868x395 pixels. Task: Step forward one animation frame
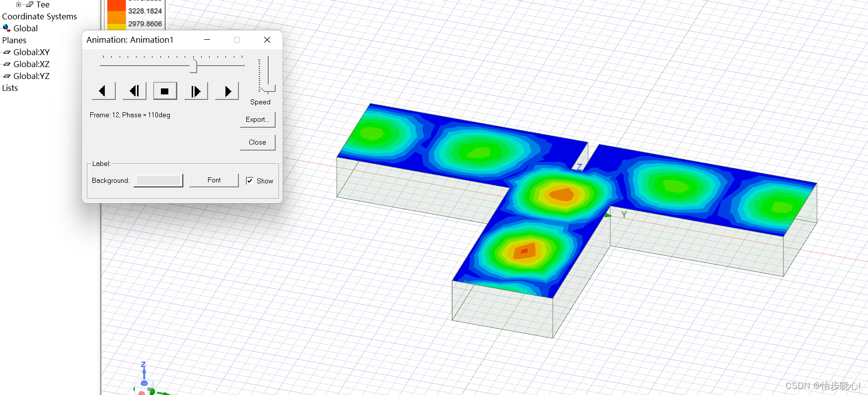coord(196,91)
